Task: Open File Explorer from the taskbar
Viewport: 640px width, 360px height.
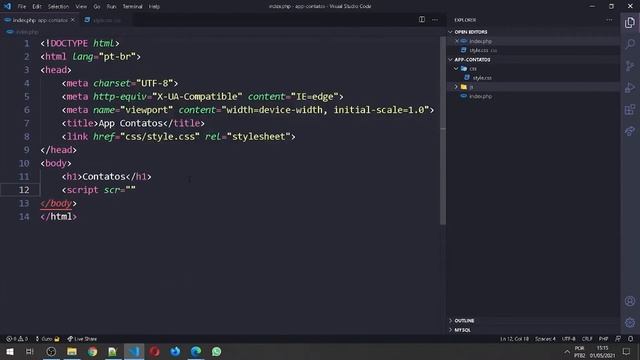Action: coord(72,351)
